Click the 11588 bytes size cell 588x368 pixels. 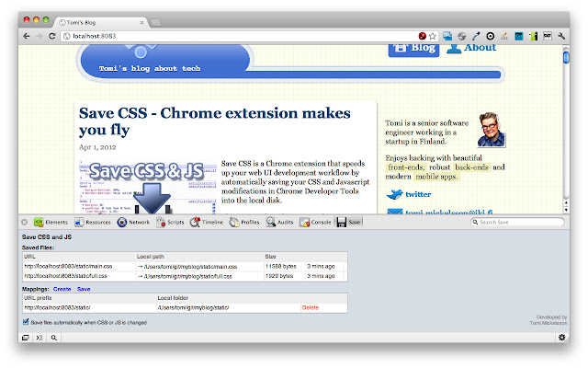click(281, 266)
